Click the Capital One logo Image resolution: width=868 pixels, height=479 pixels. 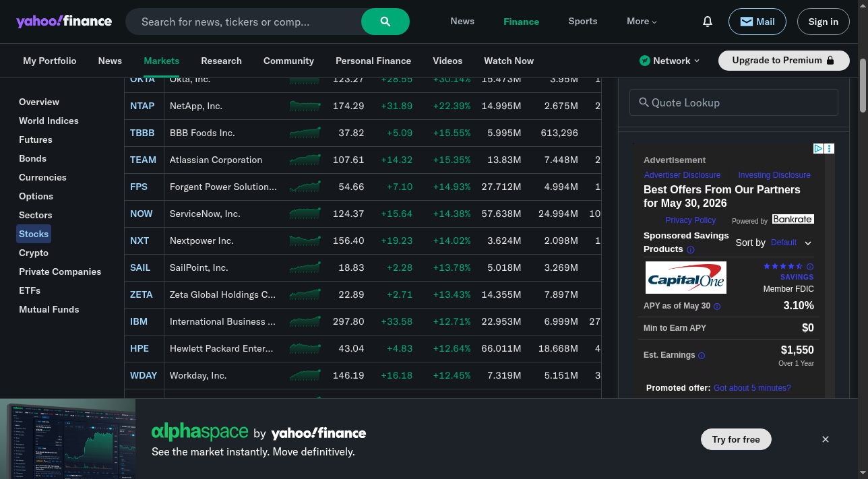click(x=686, y=278)
